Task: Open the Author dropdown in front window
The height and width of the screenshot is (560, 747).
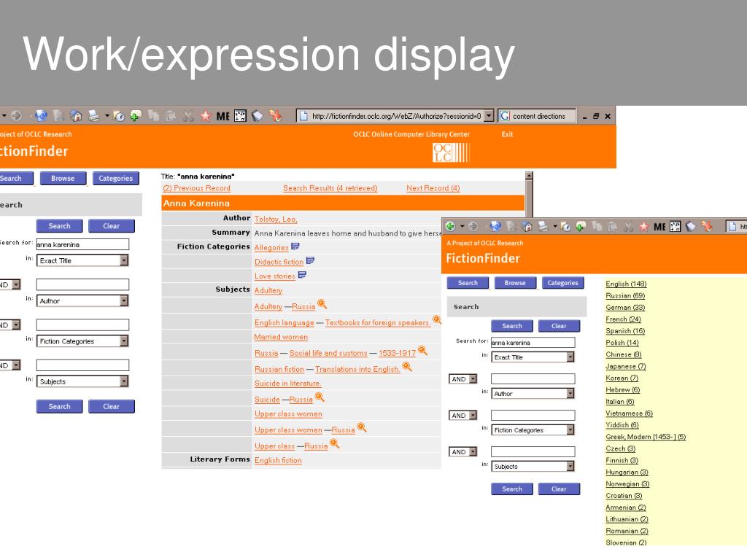Action: [570, 393]
